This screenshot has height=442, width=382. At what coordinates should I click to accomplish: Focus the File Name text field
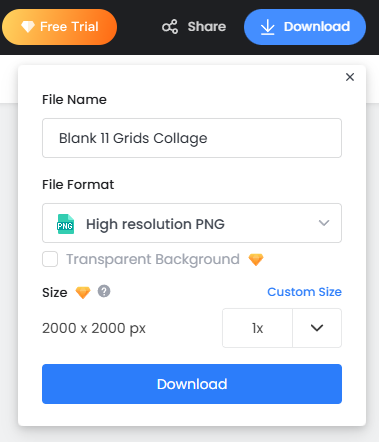coord(192,138)
